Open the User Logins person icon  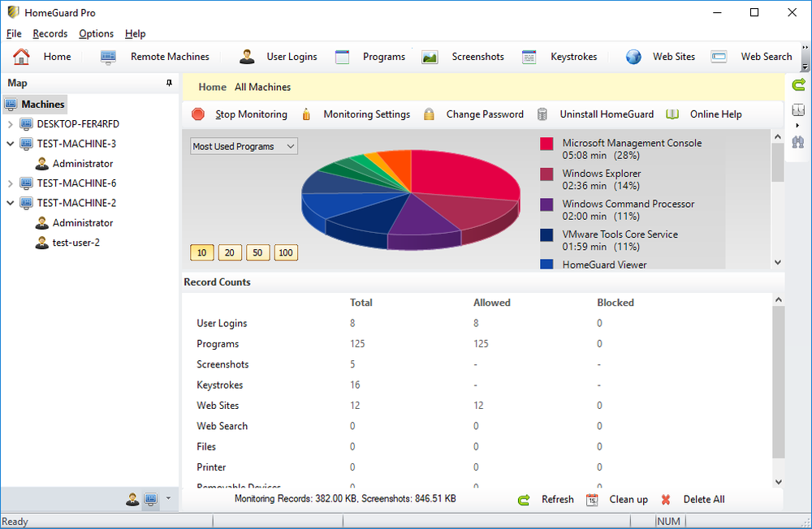pos(247,57)
